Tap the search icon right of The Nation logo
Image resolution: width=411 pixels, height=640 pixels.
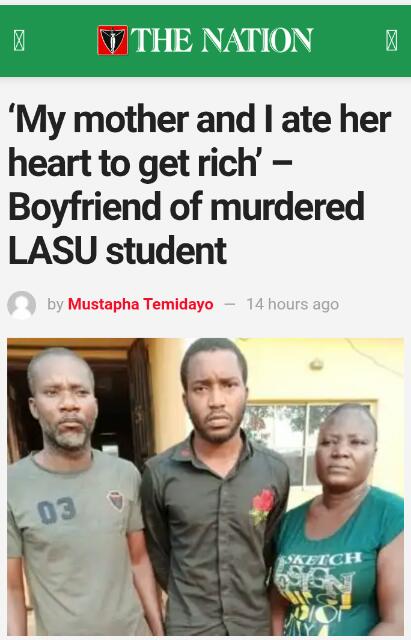[391, 40]
